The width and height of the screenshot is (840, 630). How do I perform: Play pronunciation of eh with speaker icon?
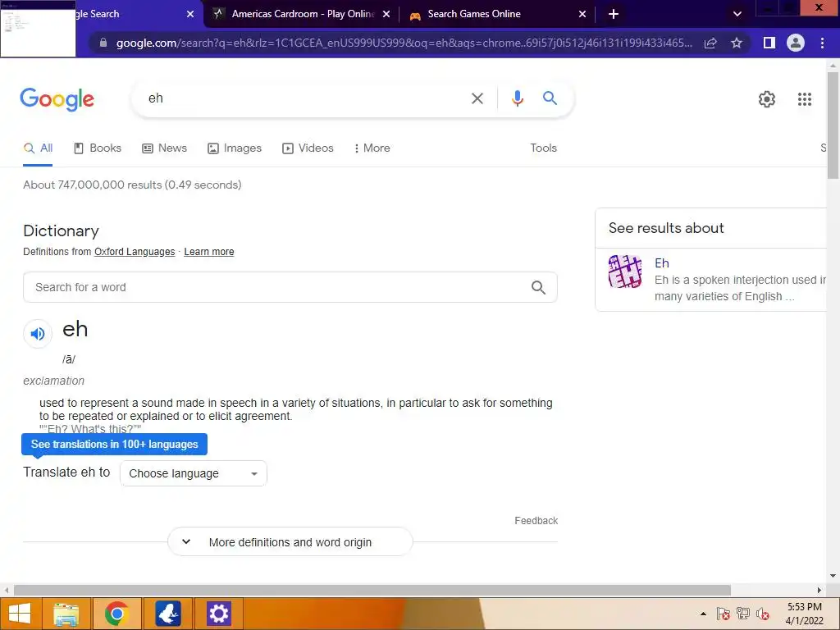point(38,334)
